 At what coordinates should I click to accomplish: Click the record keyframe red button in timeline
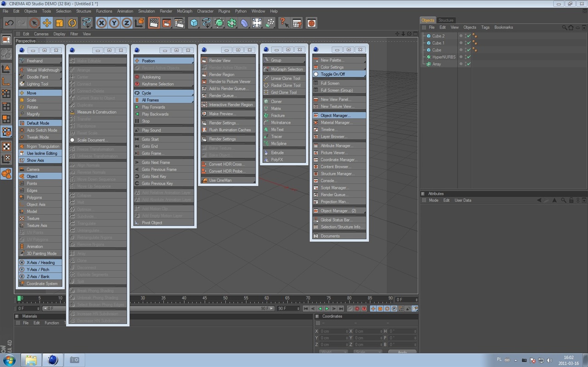(x=357, y=309)
